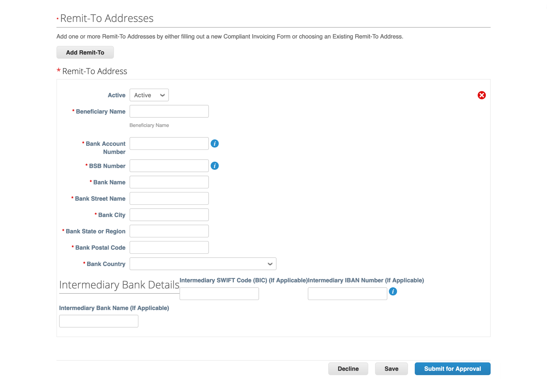This screenshot has width=547, height=392.
Task: Click the Submit for Approval button
Action: click(452, 368)
